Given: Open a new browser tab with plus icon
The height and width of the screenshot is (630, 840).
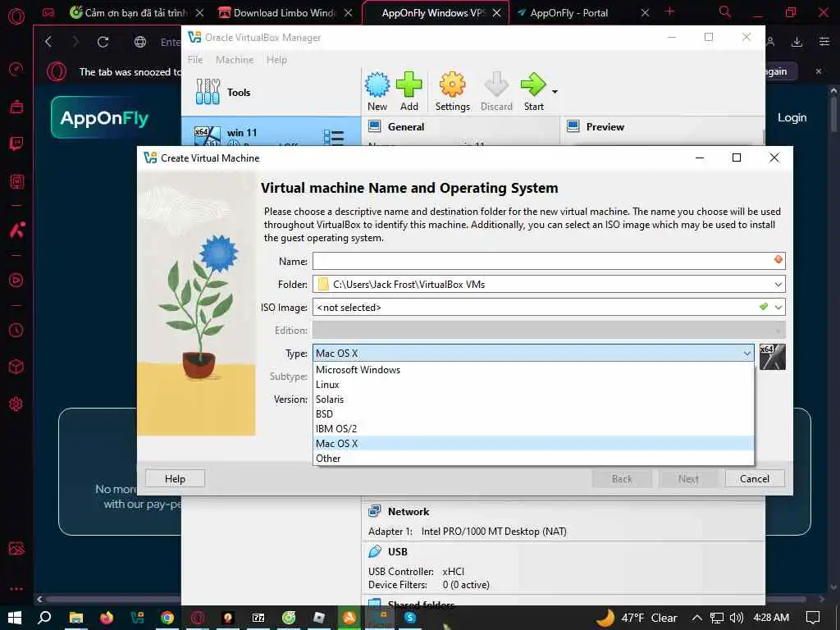Looking at the screenshot, I should [x=669, y=11].
